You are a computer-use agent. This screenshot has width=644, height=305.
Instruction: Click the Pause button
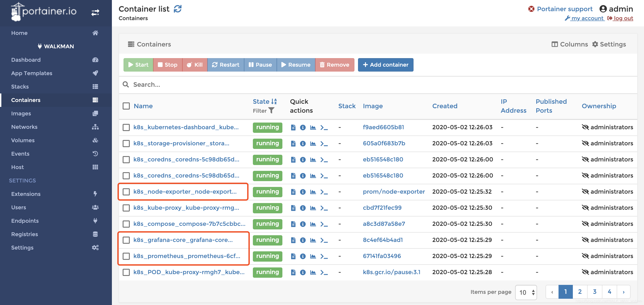(x=260, y=65)
